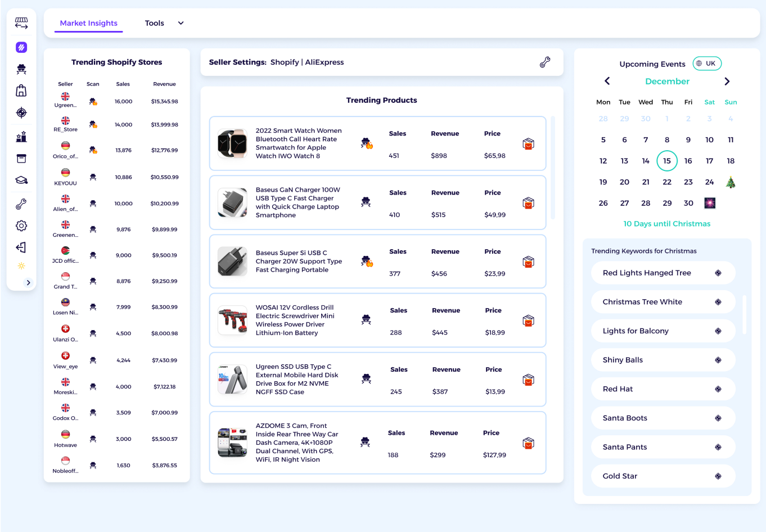This screenshot has height=532, width=766.
Task: Click AliExpress box icon for WOSAI Cordless Drill
Action: (x=528, y=321)
